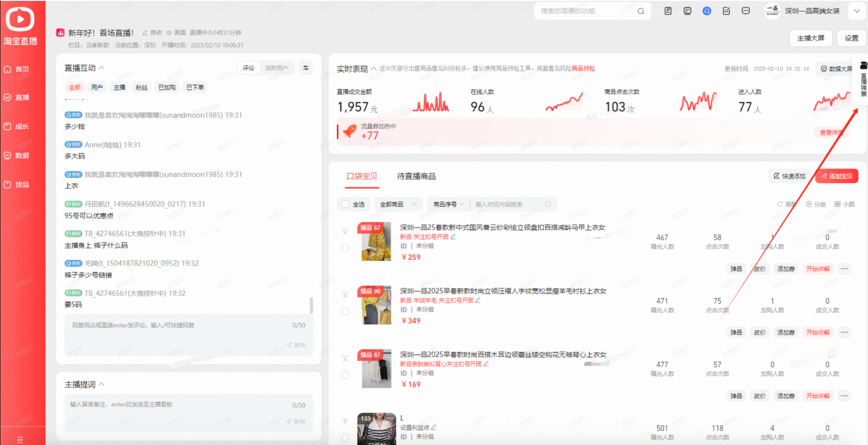Select the 口袋宝贝 tab
The image size is (868, 445).
point(362,176)
